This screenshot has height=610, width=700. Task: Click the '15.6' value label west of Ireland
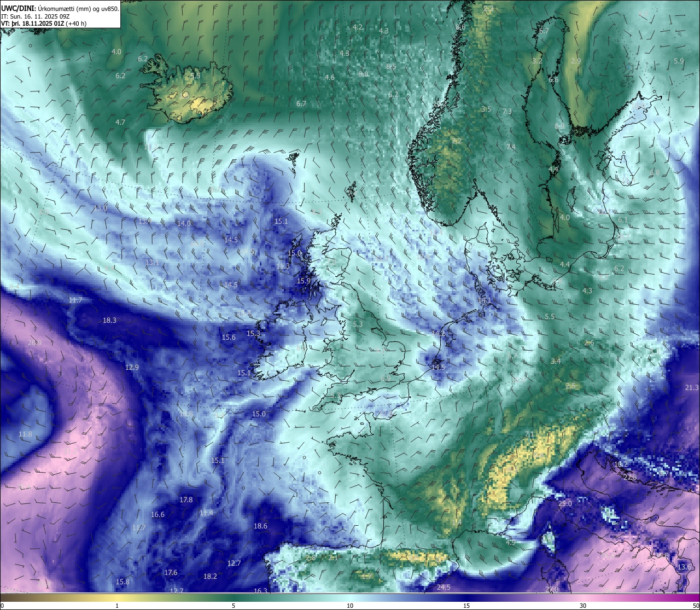click(x=229, y=338)
